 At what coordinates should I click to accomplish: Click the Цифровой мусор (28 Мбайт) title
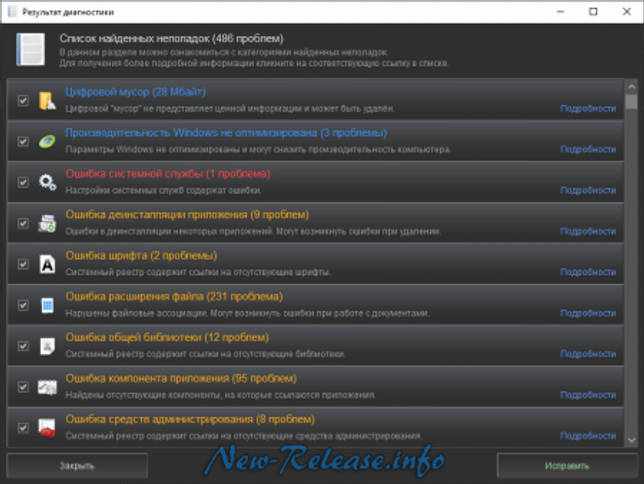click(136, 92)
